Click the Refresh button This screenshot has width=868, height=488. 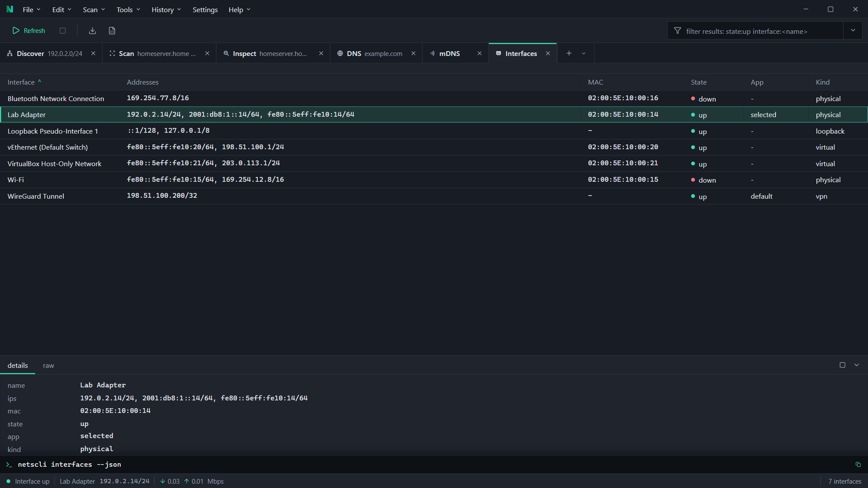(29, 30)
